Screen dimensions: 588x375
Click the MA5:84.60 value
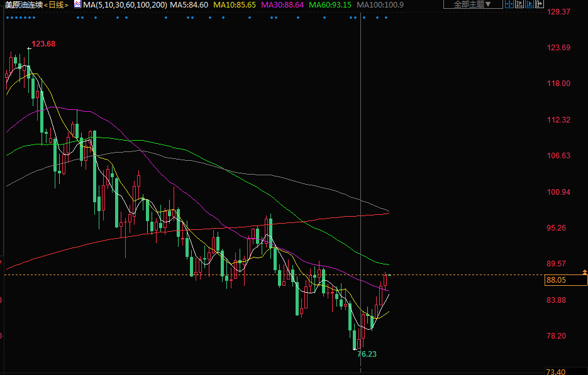(189, 5)
